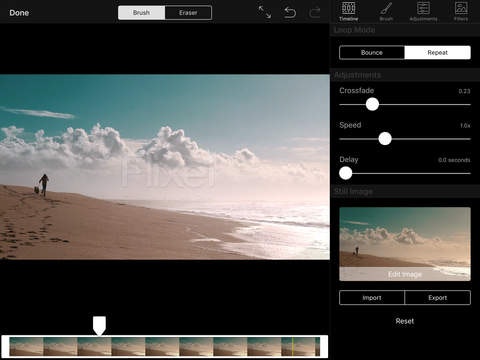Click the white timeline playhead marker
The image size is (480, 360).
pyautogui.click(x=99, y=325)
